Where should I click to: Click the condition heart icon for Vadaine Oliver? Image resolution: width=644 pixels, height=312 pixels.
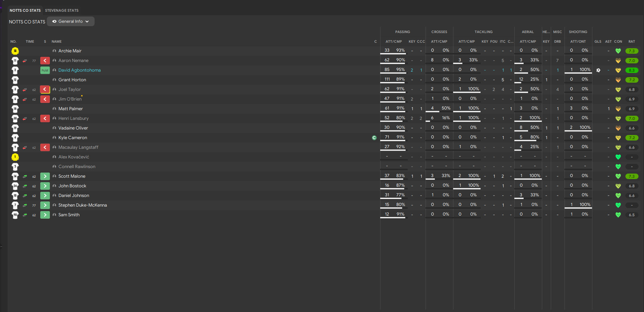[618, 128]
